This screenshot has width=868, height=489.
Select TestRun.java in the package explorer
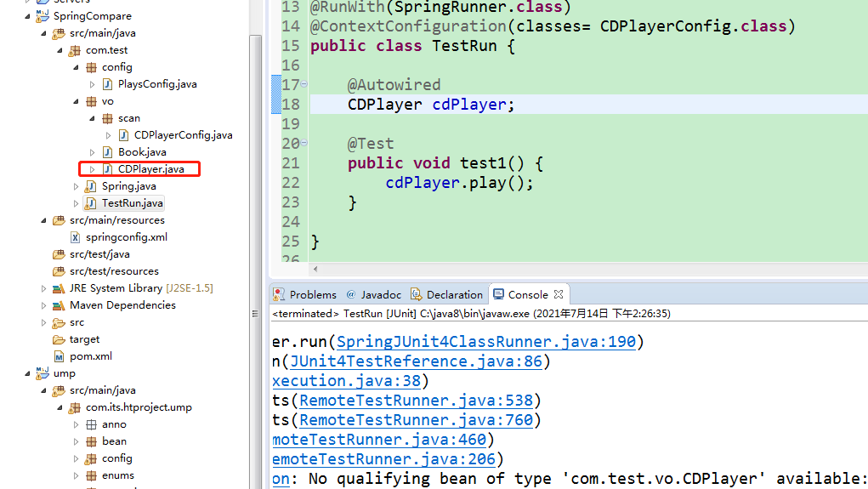click(132, 203)
